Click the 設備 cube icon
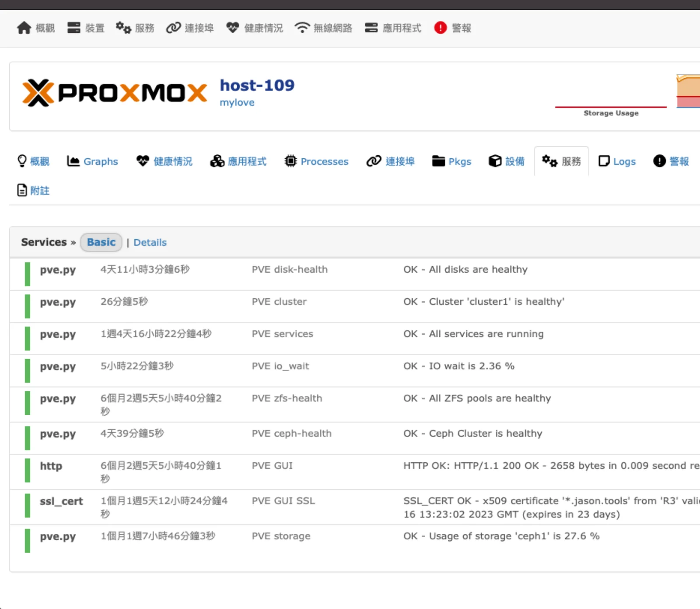The width and height of the screenshot is (700, 609). (x=495, y=161)
